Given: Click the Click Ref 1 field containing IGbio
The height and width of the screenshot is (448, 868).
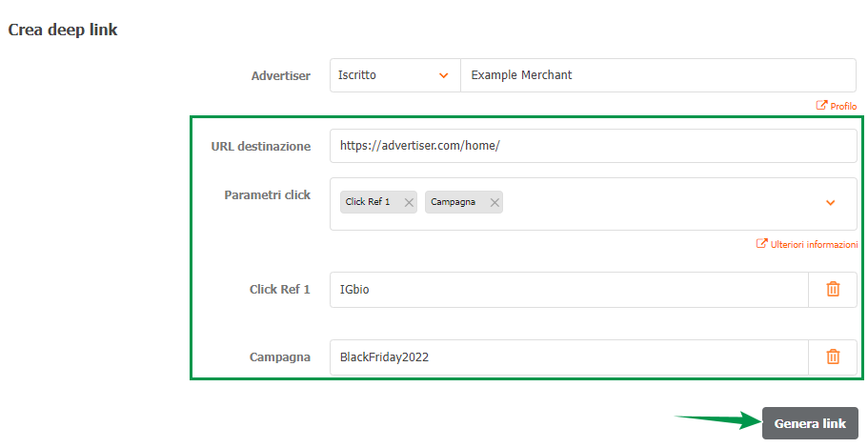Looking at the screenshot, I should 569,290.
